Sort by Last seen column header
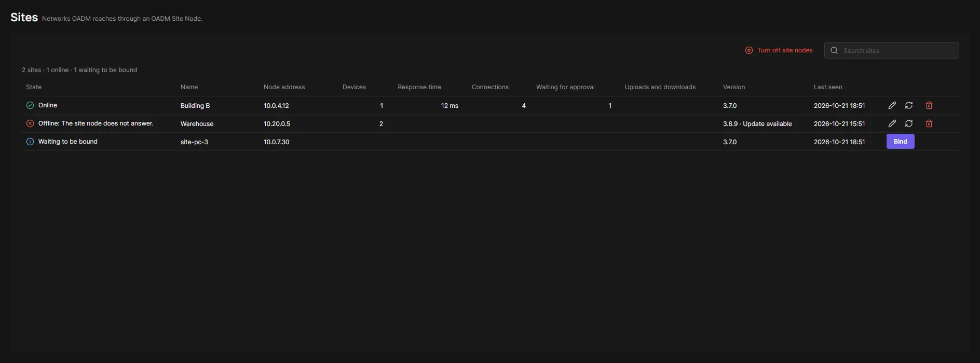Viewport: 980px width, 363px height. (828, 87)
